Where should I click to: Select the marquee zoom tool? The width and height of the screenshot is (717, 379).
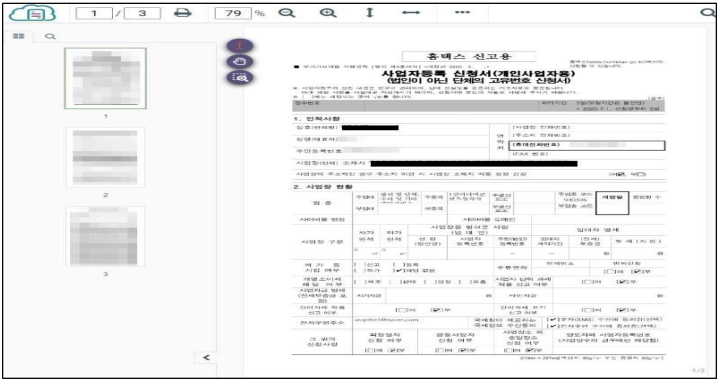(240, 78)
